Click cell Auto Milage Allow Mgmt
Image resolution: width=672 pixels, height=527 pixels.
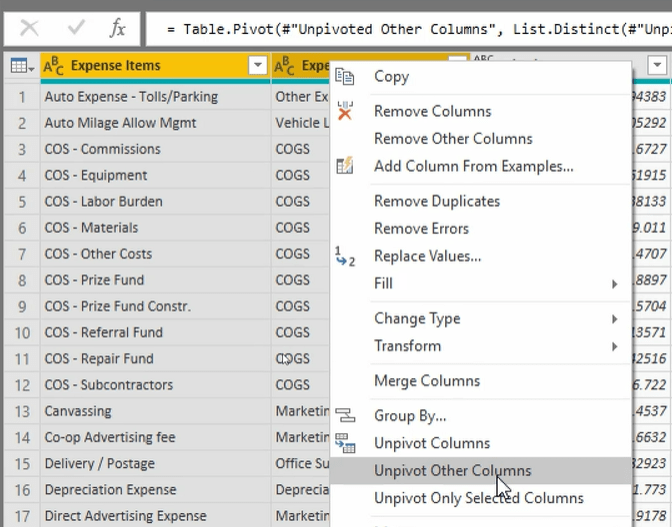(156, 123)
